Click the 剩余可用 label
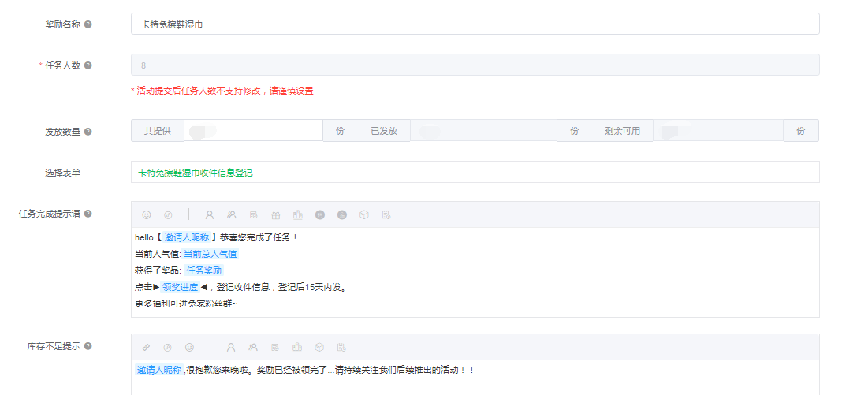Viewport: 868px width, 395px height. point(622,131)
